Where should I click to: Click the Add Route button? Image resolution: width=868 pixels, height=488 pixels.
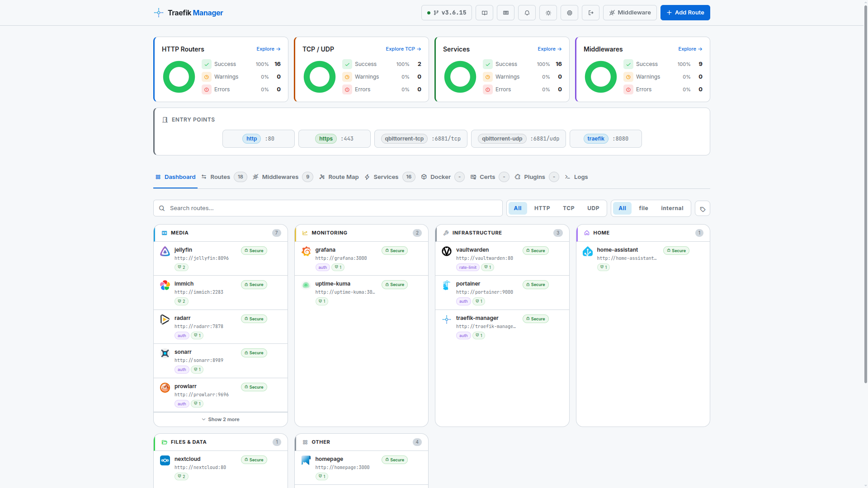click(685, 13)
